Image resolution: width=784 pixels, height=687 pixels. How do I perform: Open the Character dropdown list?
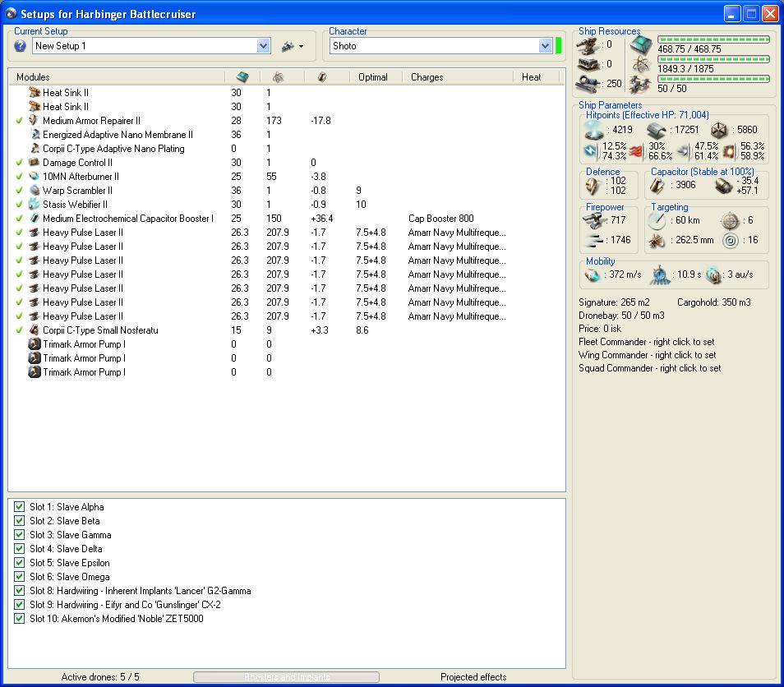pos(545,46)
